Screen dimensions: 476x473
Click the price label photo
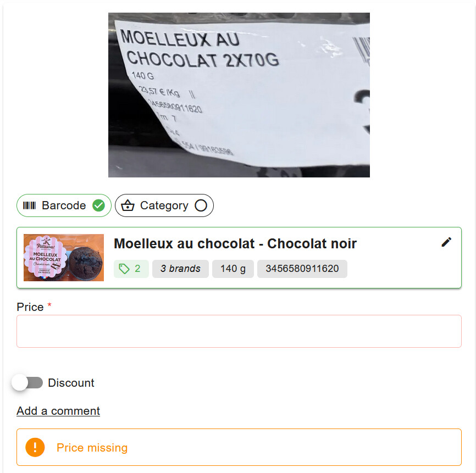[x=239, y=95]
